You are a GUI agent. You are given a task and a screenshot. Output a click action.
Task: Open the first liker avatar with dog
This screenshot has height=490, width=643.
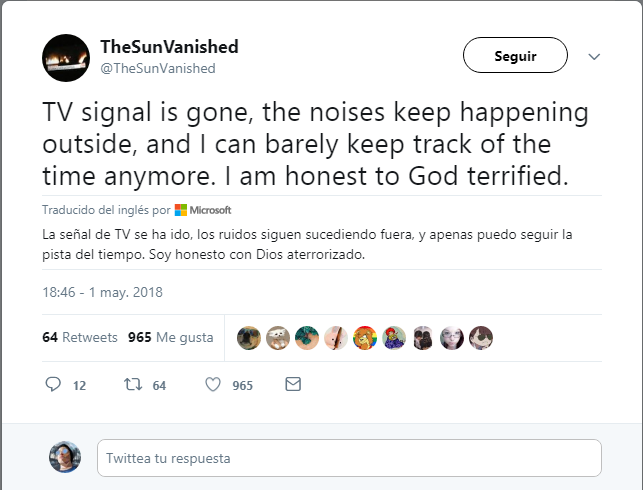[248, 338]
